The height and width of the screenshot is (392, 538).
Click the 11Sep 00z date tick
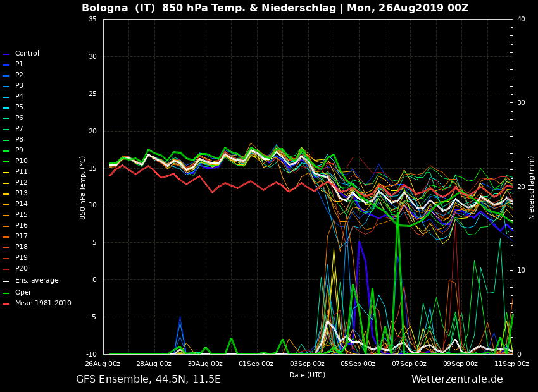pyautogui.click(x=511, y=364)
